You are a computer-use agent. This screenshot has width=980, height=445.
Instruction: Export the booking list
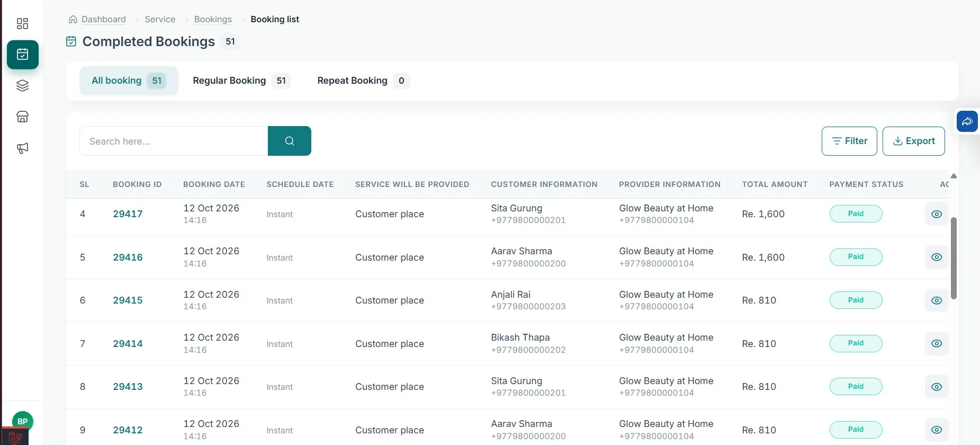coord(914,141)
